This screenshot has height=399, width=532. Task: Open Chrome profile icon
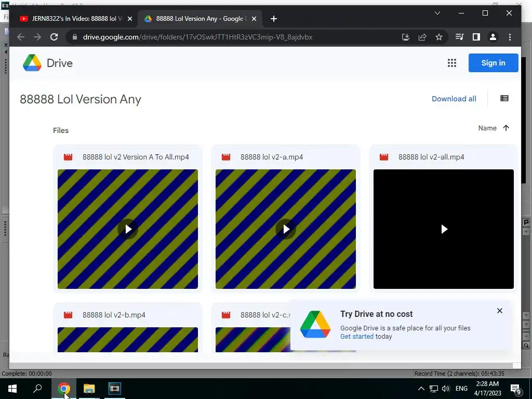pos(493,37)
